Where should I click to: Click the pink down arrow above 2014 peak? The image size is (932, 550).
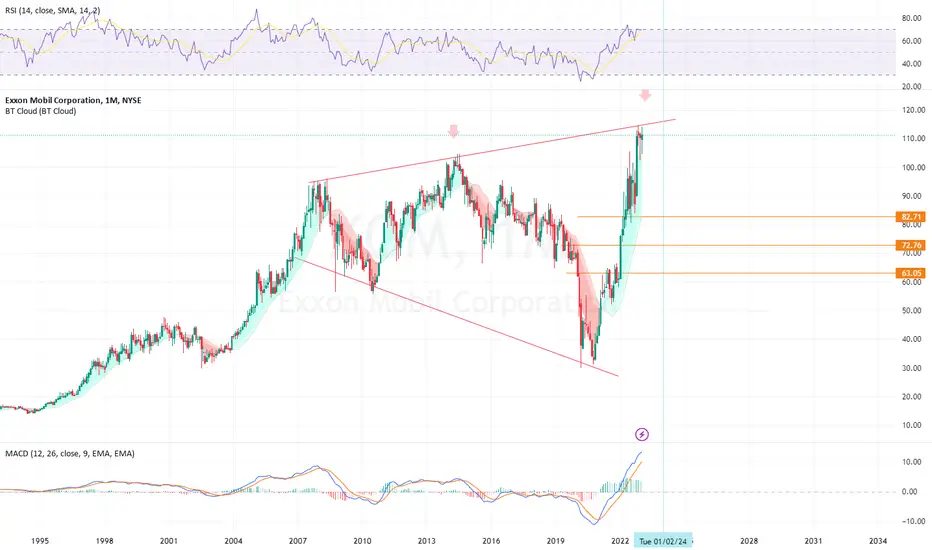click(x=454, y=131)
